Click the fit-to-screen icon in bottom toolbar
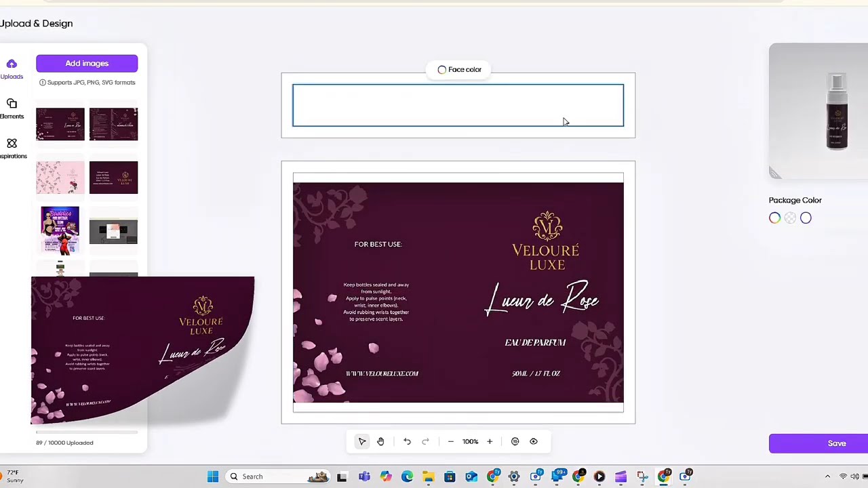 (515, 441)
